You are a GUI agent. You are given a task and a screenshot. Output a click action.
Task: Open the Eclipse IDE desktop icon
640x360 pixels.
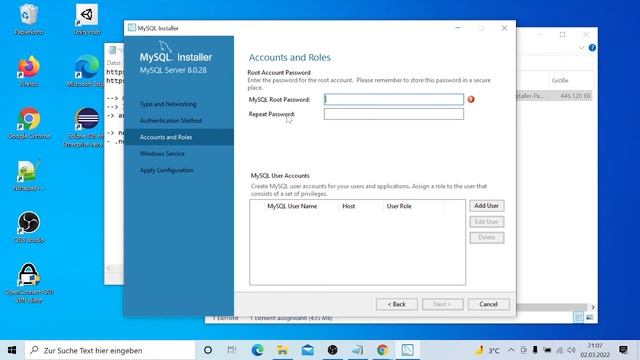click(86, 127)
